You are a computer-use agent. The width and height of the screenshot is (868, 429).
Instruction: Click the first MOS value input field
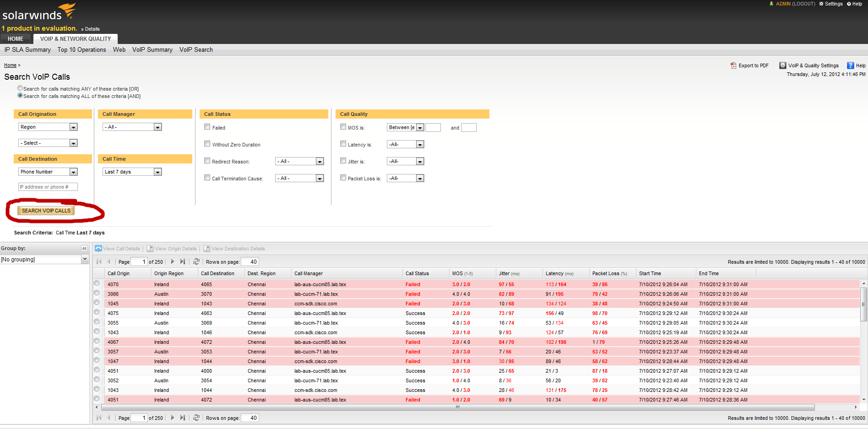(433, 127)
